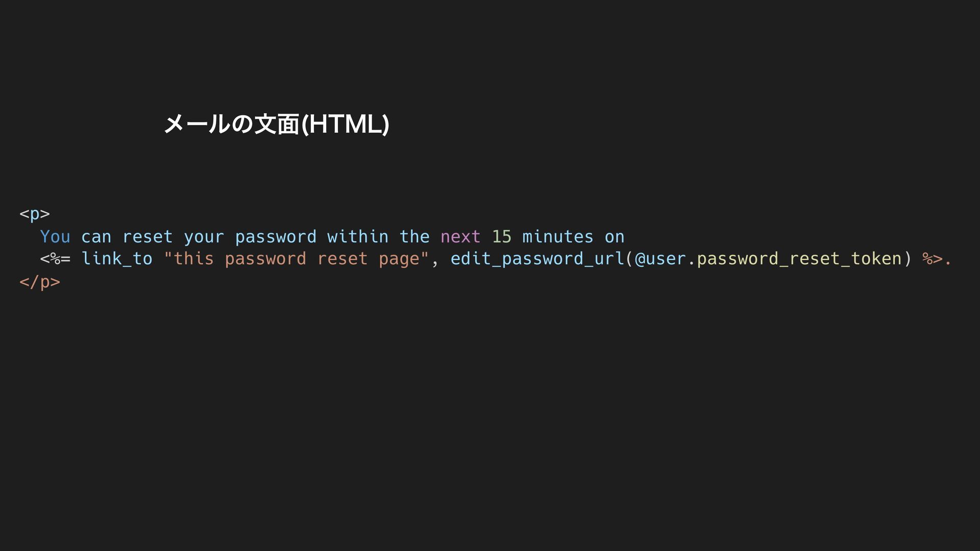
Task: Click the edit_password_url method call
Action: pyautogui.click(x=537, y=259)
